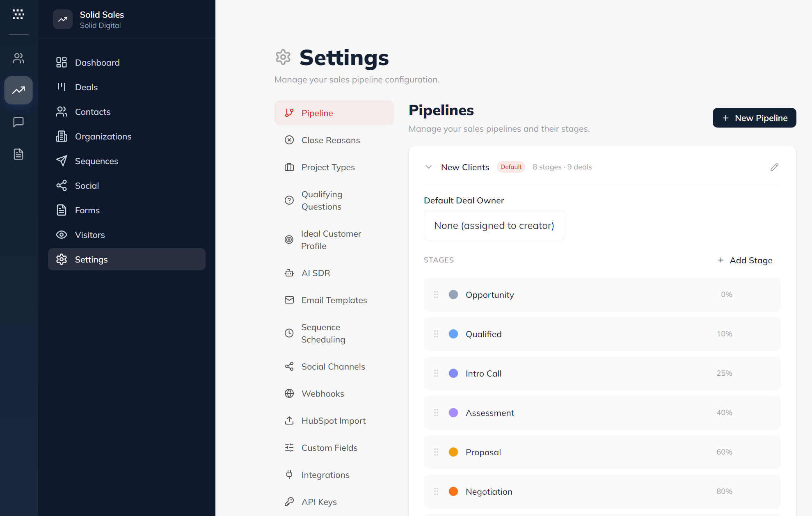812x516 pixels.
Task: Select the Social share icon in the sidebar
Action: 62,185
